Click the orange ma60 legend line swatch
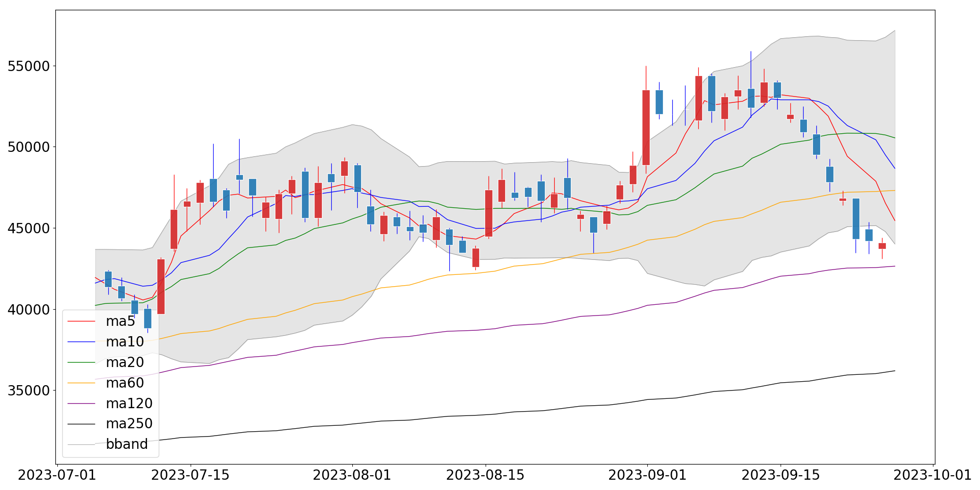 (81, 383)
